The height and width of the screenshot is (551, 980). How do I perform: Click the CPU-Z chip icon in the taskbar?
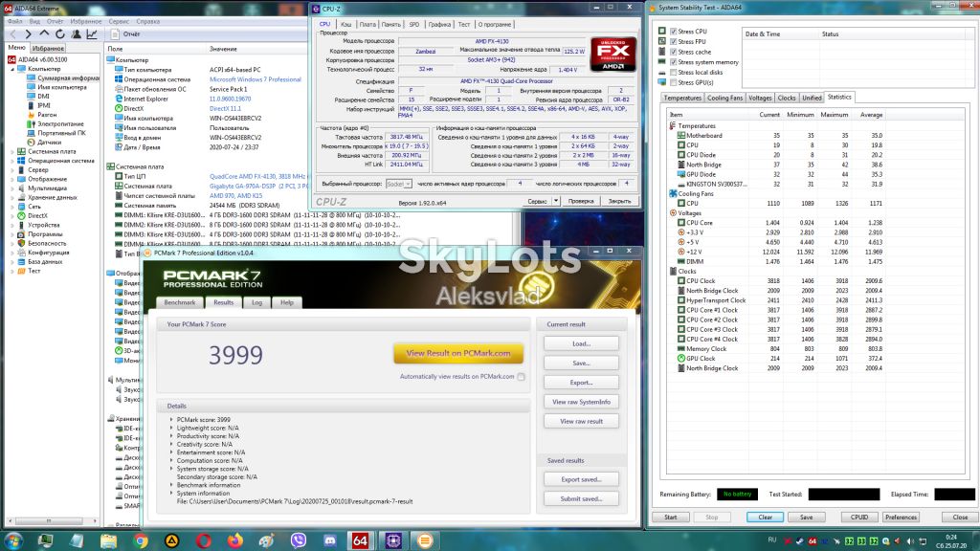(393, 541)
